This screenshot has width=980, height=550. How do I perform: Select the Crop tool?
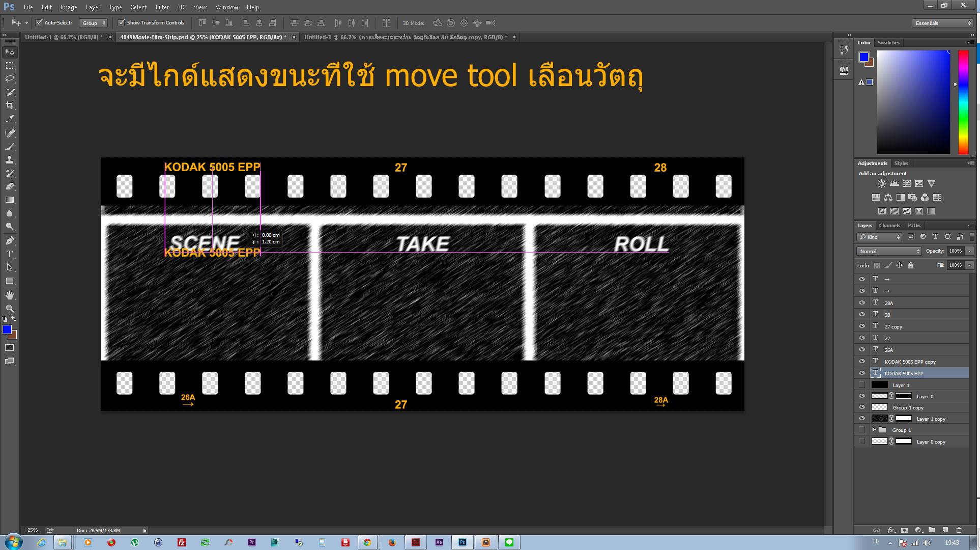10,105
